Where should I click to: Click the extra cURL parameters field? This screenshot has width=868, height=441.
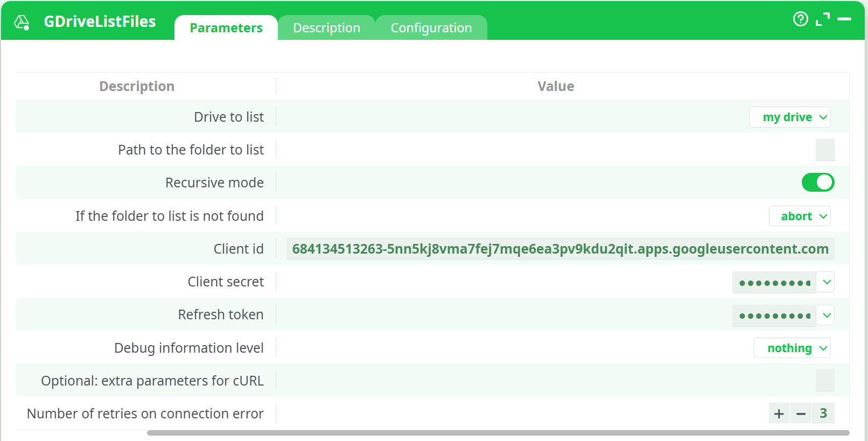pyautogui.click(x=824, y=381)
